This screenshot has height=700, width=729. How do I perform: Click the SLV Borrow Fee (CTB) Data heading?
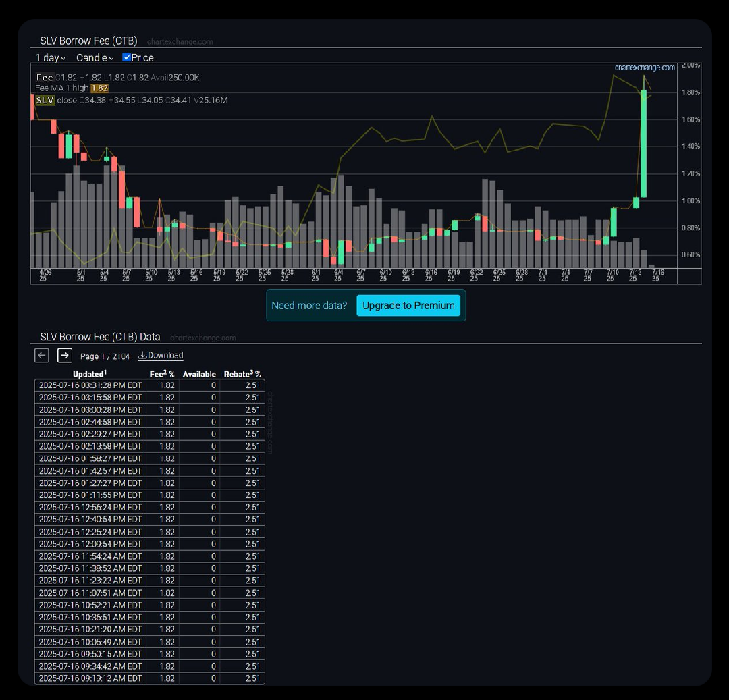tap(100, 337)
